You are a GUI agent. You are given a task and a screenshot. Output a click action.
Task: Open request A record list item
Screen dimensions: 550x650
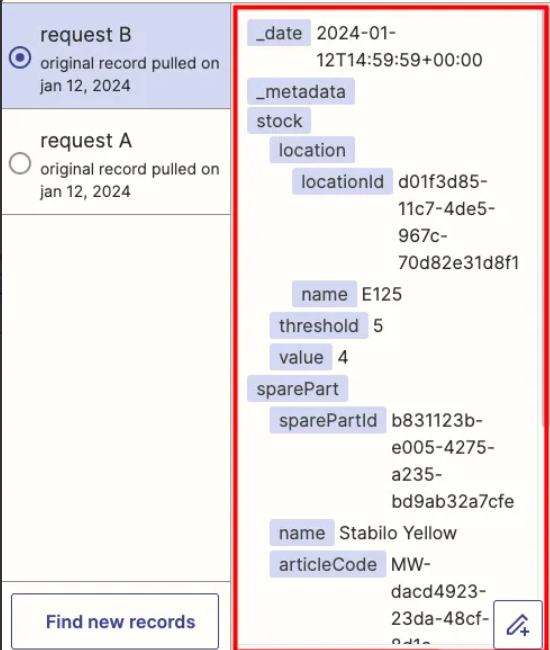tap(116, 162)
